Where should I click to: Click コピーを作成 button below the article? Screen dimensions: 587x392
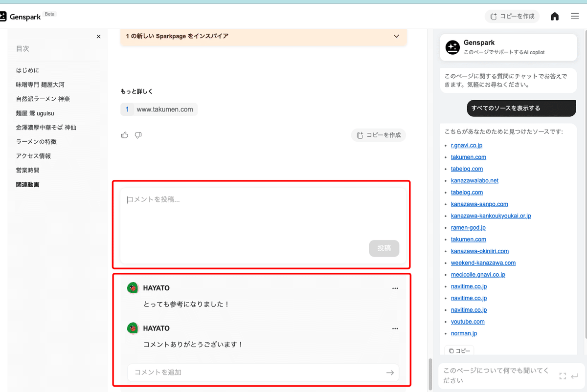pyautogui.click(x=379, y=135)
